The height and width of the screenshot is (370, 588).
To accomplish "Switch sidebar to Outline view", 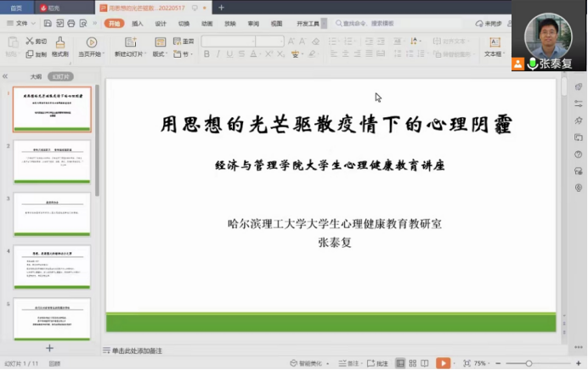I will [x=36, y=76].
